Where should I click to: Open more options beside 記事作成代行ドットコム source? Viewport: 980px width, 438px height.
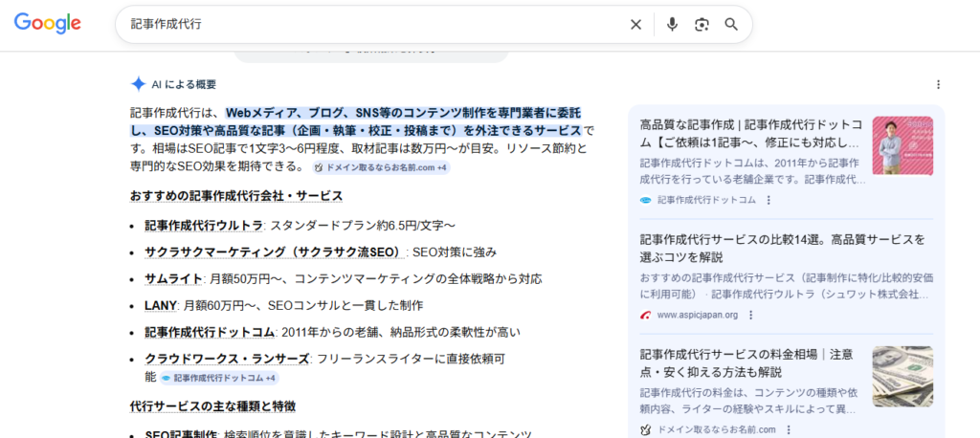(768, 200)
